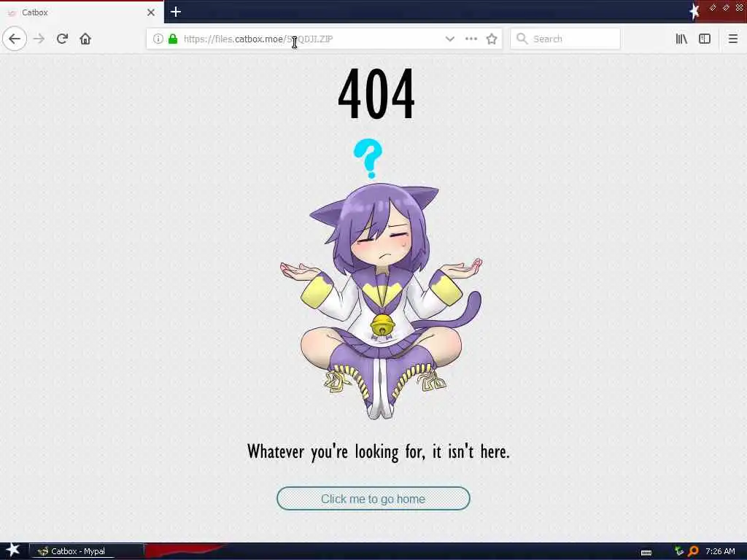This screenshot has height=560, width=747.
Task: Toggle the sidebar panel view
Action: tap(705, 39)
